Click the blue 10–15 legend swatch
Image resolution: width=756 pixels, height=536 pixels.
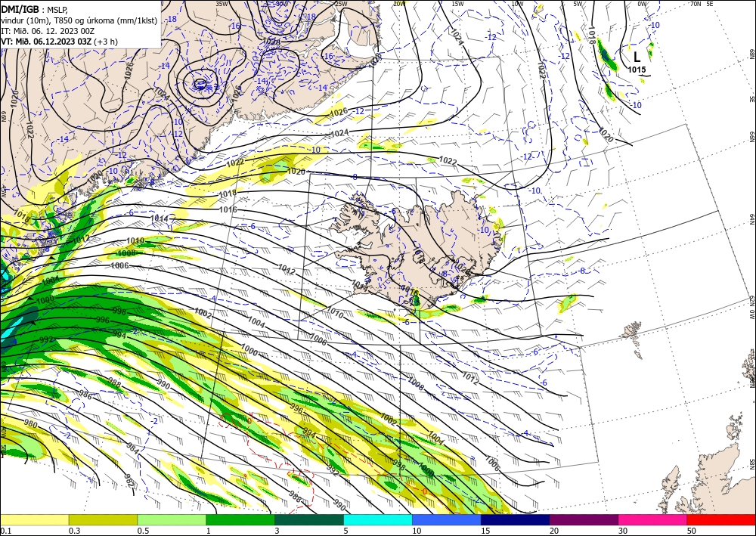click(447, 519)
